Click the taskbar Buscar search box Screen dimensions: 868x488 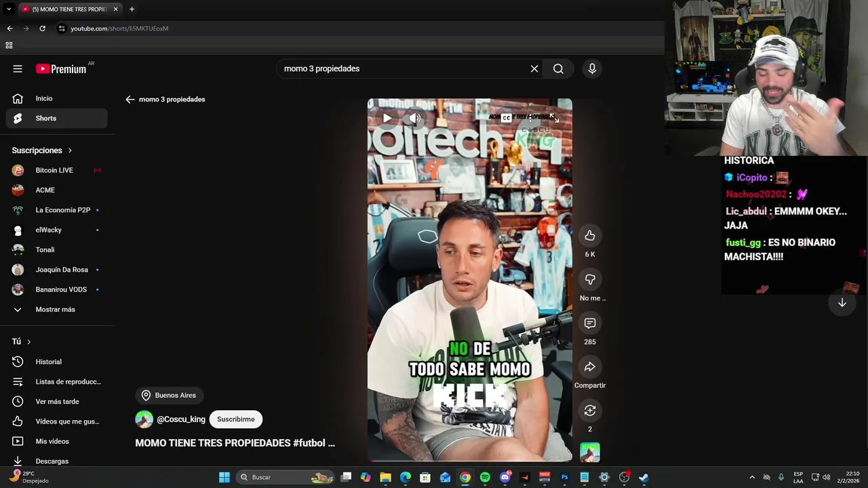(x=285, y=477)
